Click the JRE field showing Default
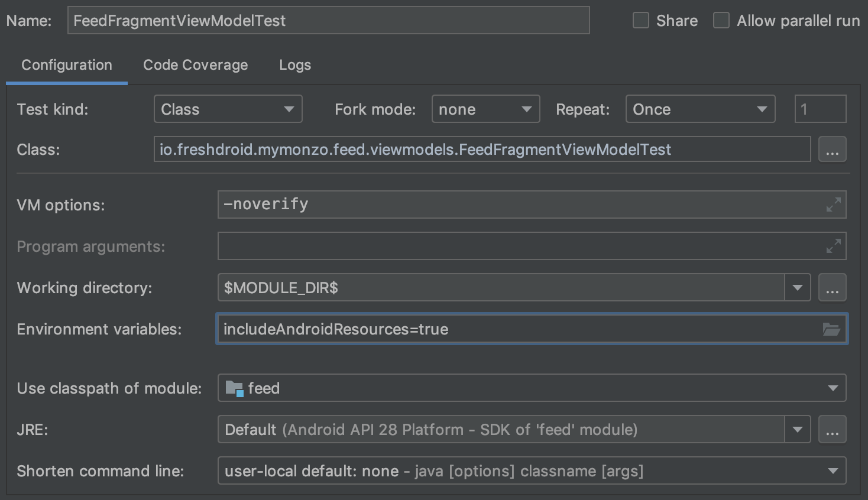 point(501,429)
